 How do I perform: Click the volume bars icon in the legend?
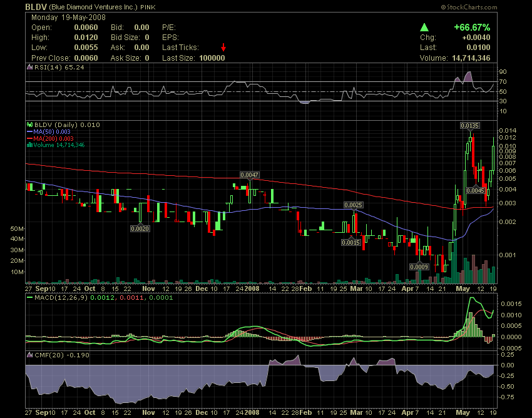tap(30, 145)
